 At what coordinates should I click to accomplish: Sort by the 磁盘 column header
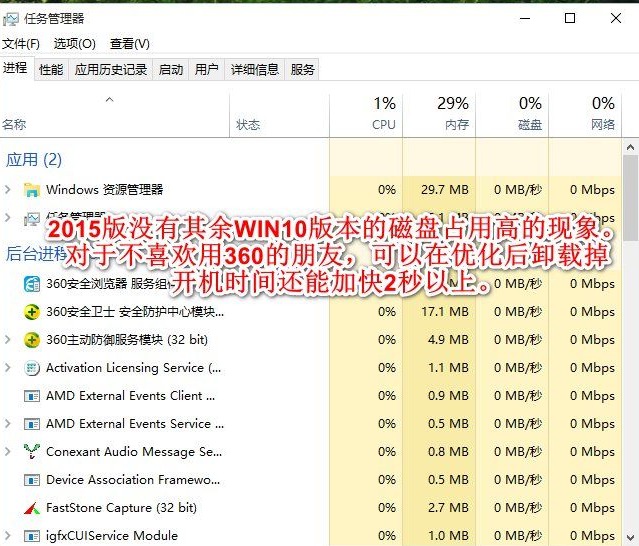coord(512,115)
